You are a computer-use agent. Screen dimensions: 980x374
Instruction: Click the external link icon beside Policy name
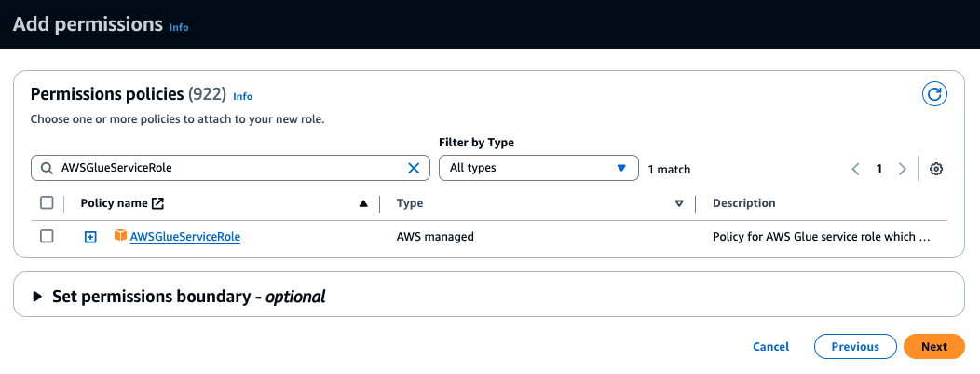point(158,203)
